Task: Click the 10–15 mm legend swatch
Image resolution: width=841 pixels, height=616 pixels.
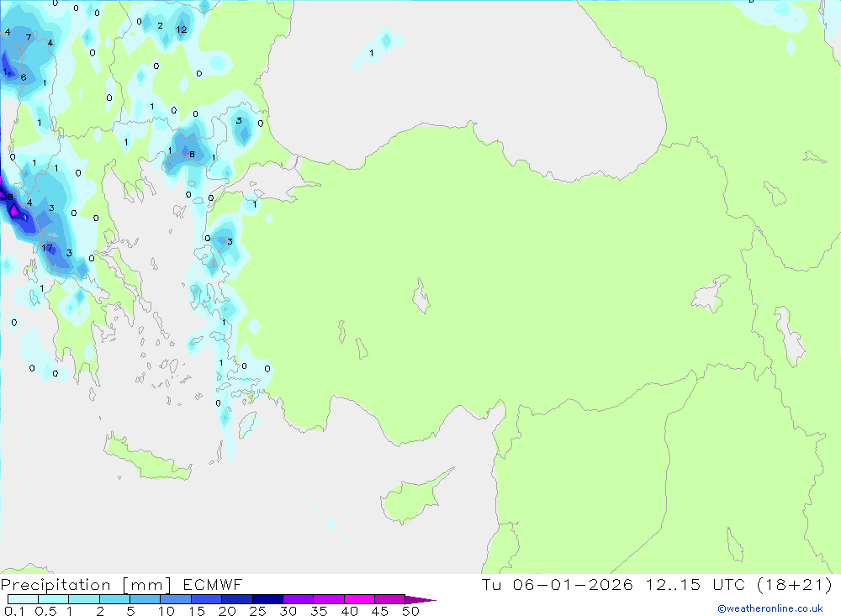Action: point(176,599)
